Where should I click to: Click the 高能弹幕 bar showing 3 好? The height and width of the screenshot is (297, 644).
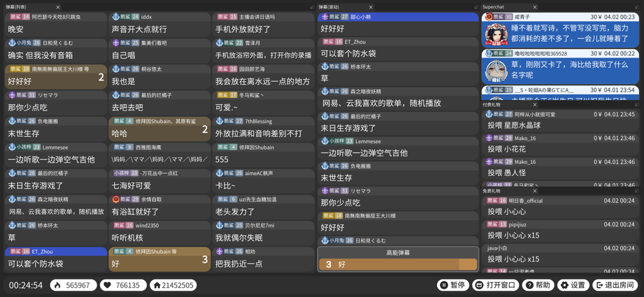point(398,264)
